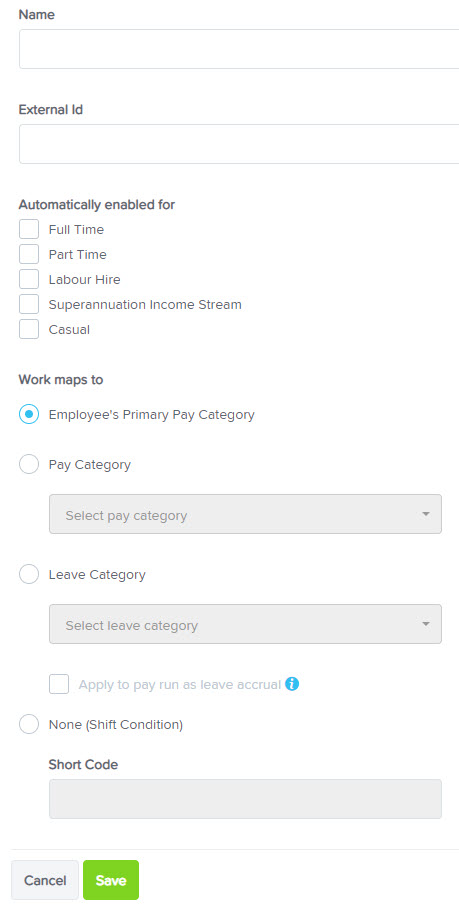Enable the Part Time checkbox
The height and width of the screenshot is (914, 459).
click(29, 254)
